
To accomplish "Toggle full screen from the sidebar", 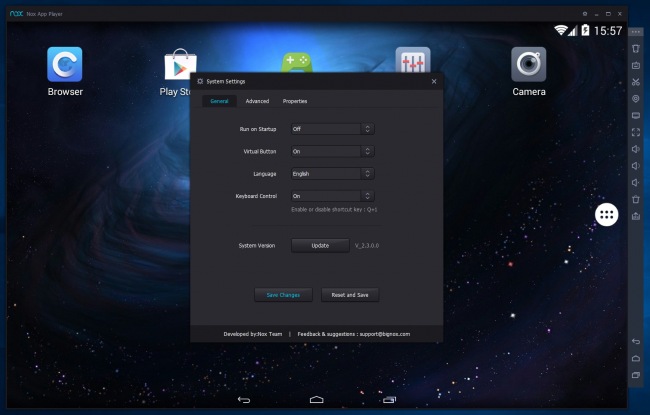I will [x=635, y=132].
